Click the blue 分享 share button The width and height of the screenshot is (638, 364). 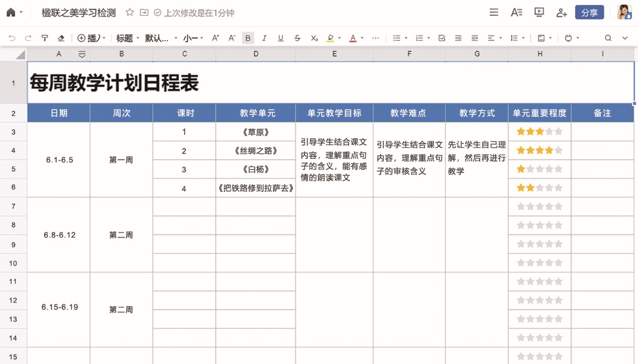(x=589, y=13)
